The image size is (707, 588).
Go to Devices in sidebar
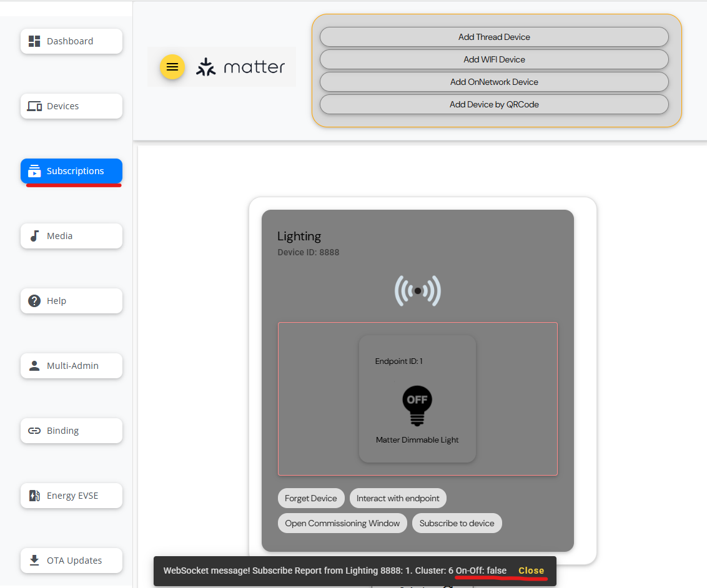pos(71,106)
